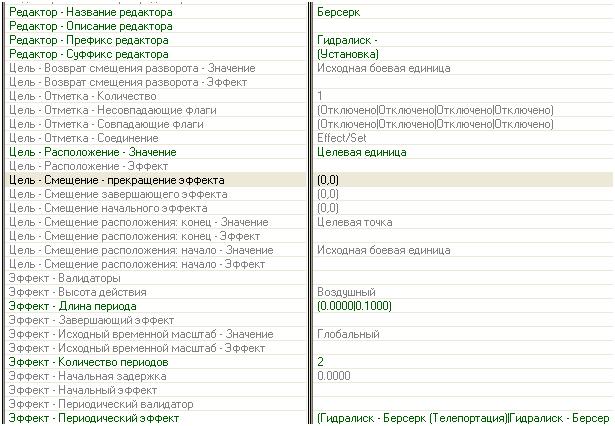Select 'Цель - Отметка - Несовпадающие флаги'

113,110
